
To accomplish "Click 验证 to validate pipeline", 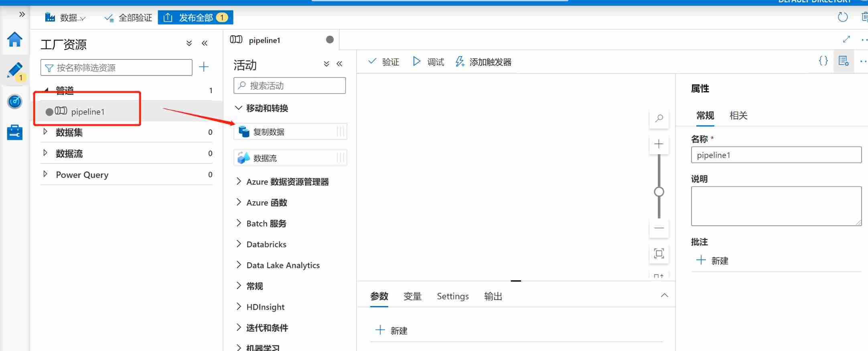I will (x=383, y=61).
